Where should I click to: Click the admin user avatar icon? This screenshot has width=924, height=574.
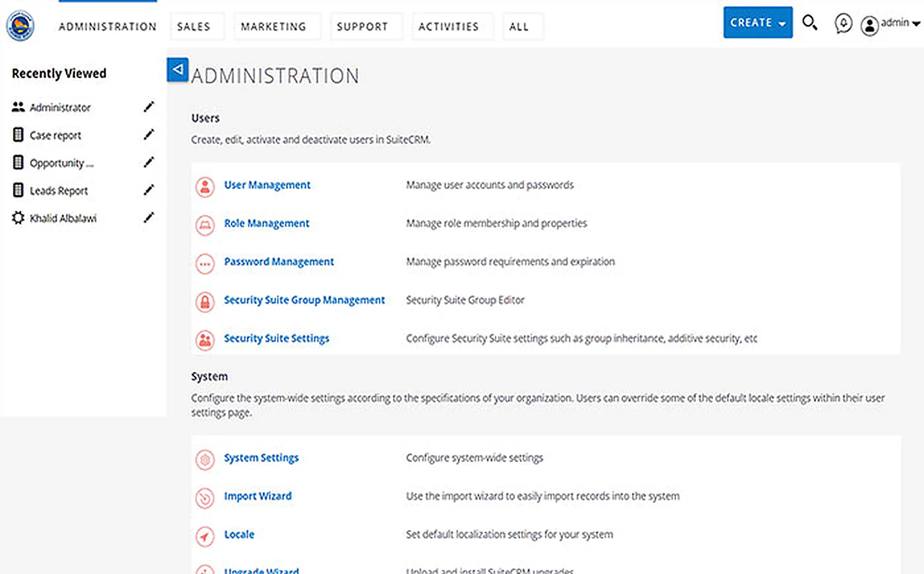point(869,25)
